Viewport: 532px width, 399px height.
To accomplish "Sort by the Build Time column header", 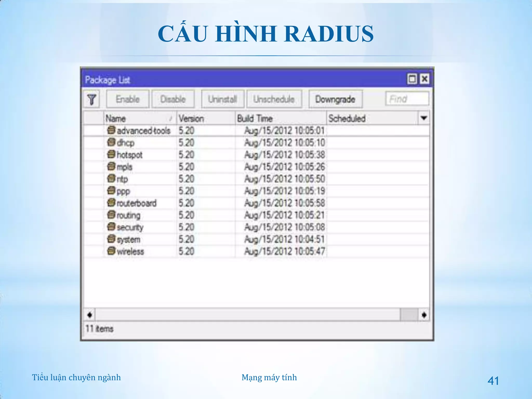I will pyautogui.click(x=281, y=118).
